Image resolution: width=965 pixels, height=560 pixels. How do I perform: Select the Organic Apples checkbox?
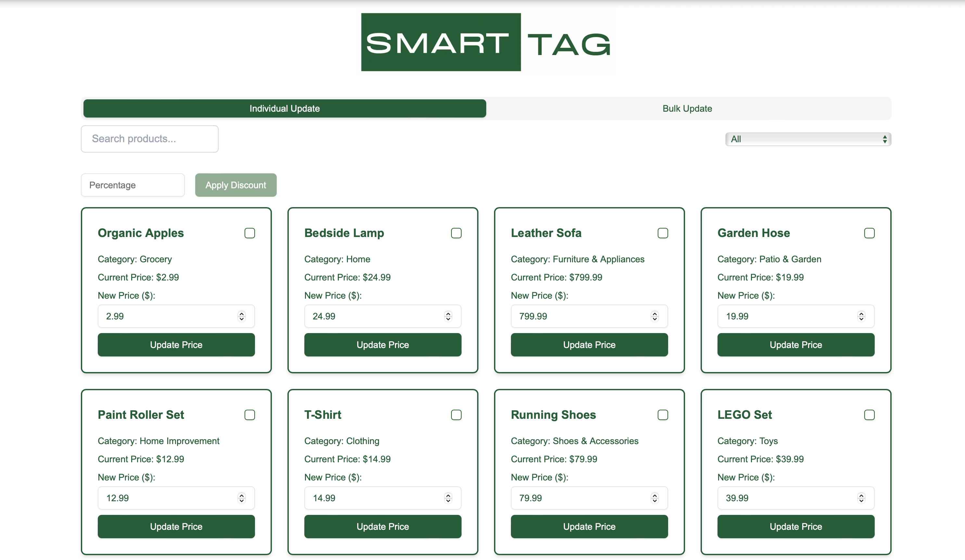pyautogui.click(x=250, y=233)
